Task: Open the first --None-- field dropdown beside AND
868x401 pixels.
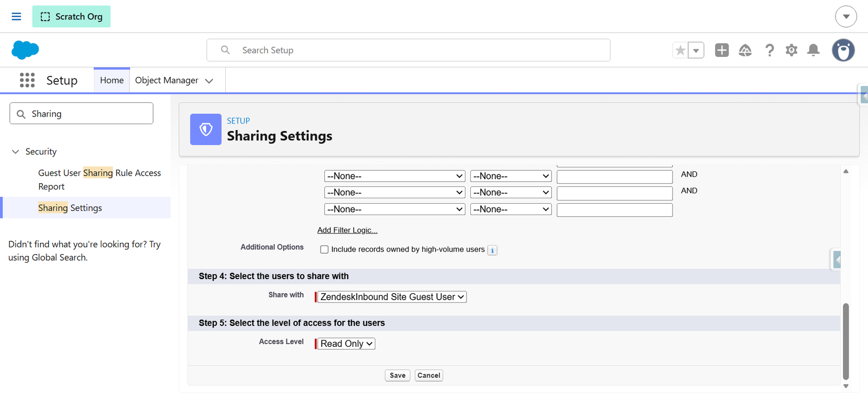Action: [x=394, y=176]
